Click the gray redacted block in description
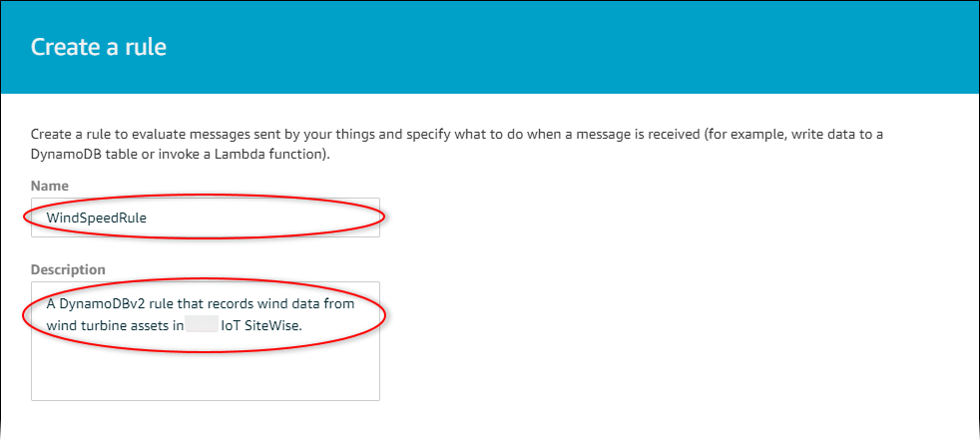Viewport: 980px width, 441px height. coord(202,324)
